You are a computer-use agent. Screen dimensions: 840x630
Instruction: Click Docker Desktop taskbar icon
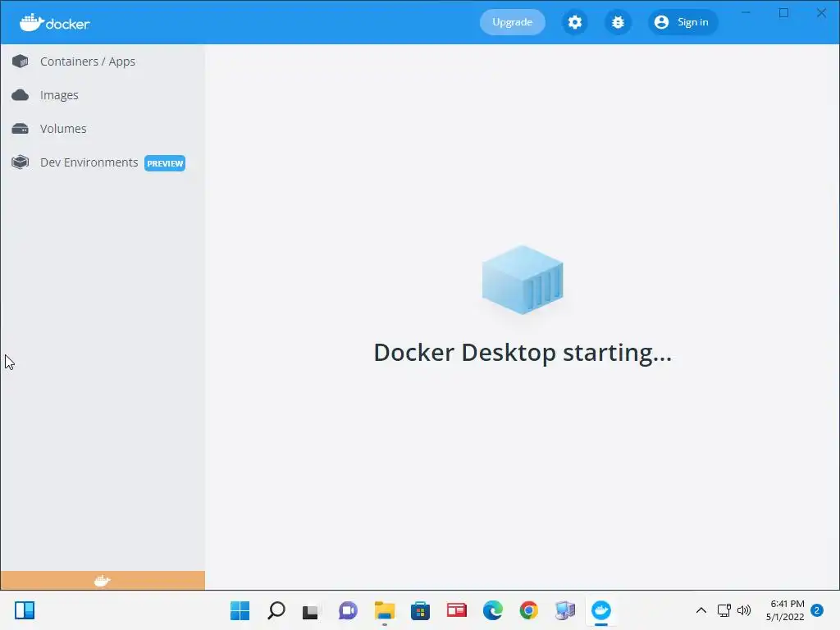[601, 610]
